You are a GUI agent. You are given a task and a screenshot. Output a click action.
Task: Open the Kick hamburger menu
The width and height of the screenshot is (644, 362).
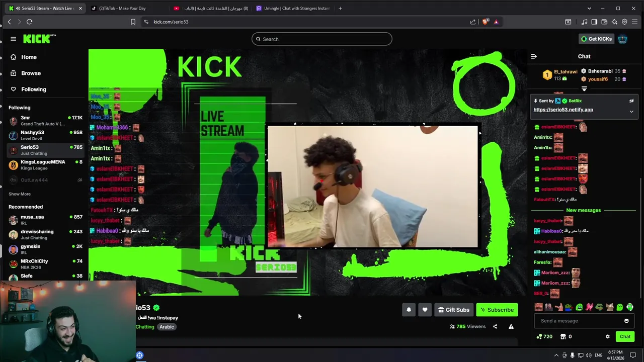(13, 39)
